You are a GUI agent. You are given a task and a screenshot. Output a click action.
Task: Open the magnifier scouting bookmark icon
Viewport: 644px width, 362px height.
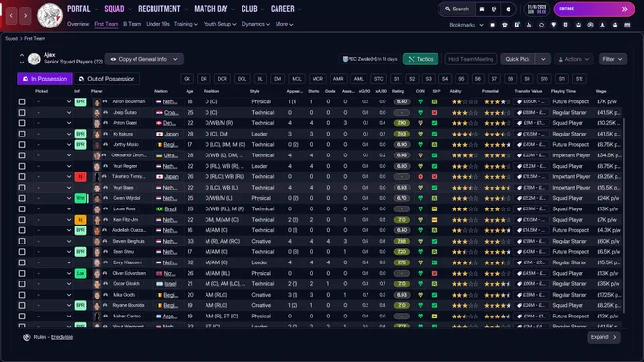[615, 25]
